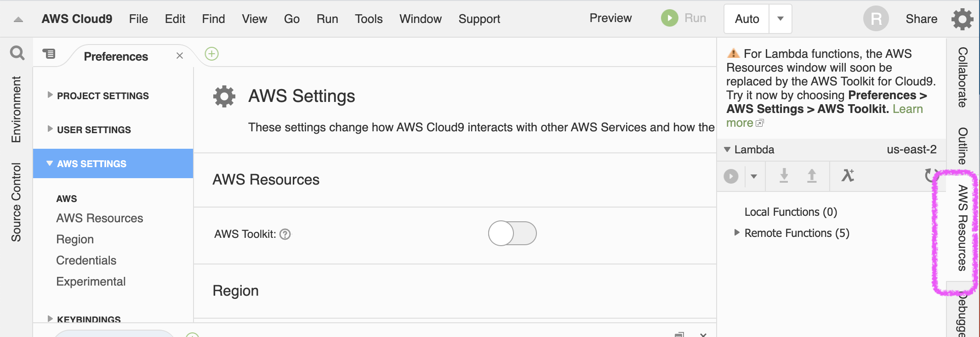
Task: Open the Auto runner dropdown arrow
Action: (780, 19)
